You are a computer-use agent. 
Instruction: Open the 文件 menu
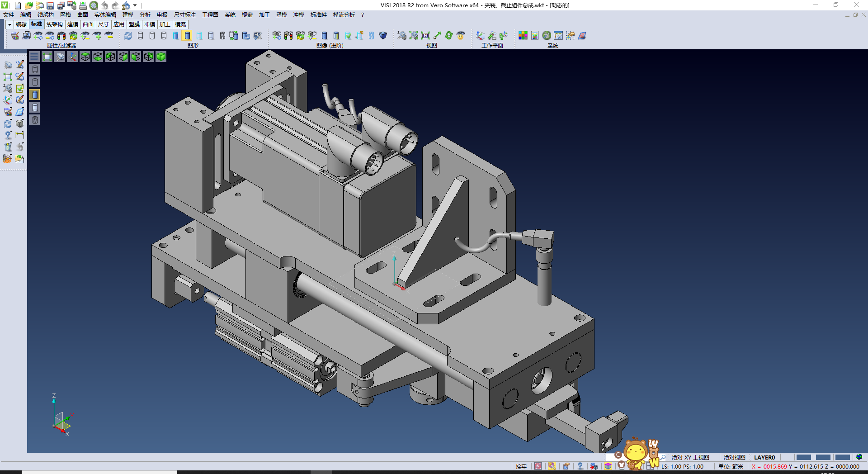(9, 15)
